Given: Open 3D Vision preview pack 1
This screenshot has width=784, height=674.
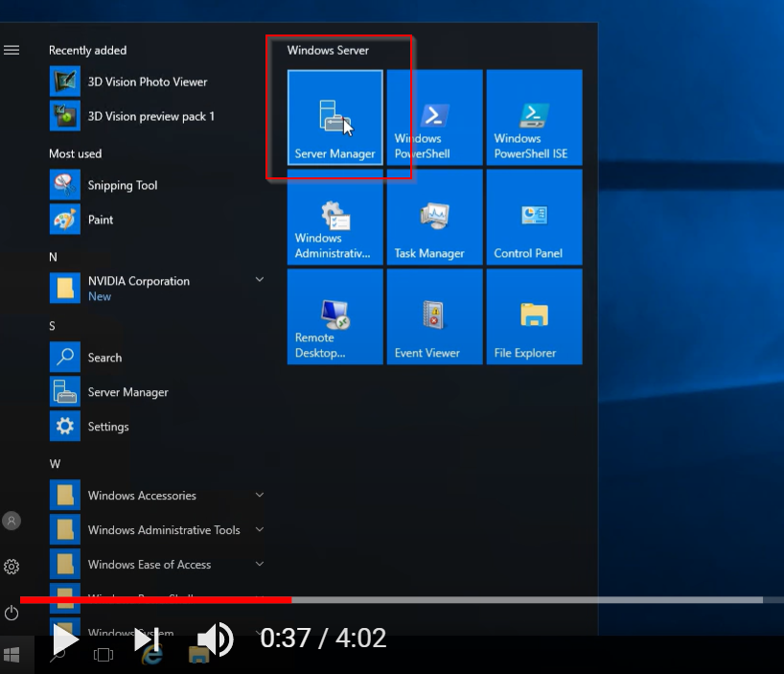Looking at the screenshot, I should point(157,116).
